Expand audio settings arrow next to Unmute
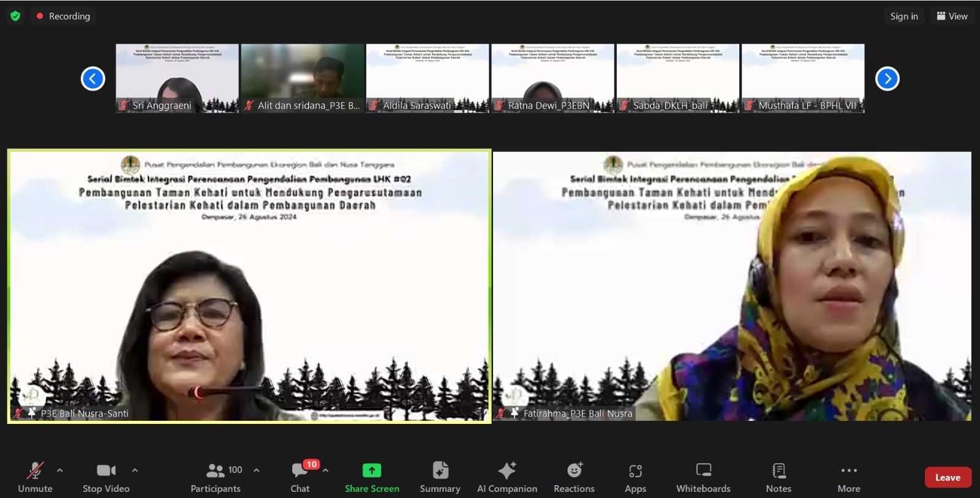This screenshot has height=498, width=980. (x=59, y=470)
